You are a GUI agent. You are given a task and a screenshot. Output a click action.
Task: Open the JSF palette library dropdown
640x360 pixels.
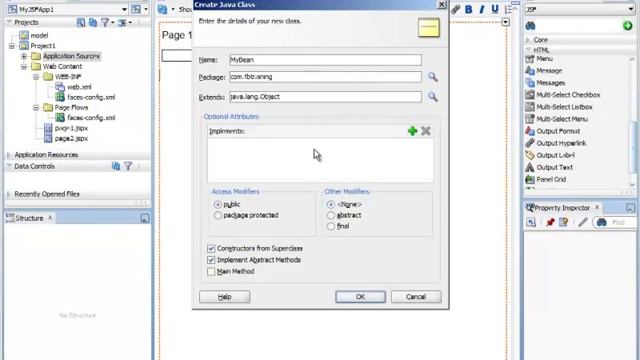pyautogui.click(x=631, y=9)
